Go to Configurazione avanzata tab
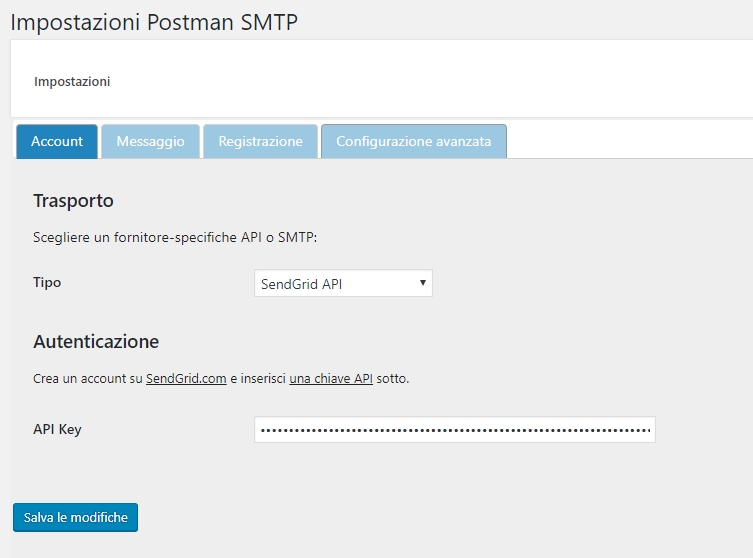Viewport: 753px width, 558px height. pos(413,141)
